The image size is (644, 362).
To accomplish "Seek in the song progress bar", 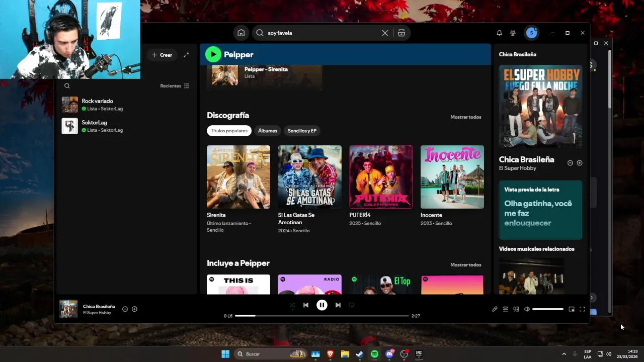I will click(x=321, y=316).
